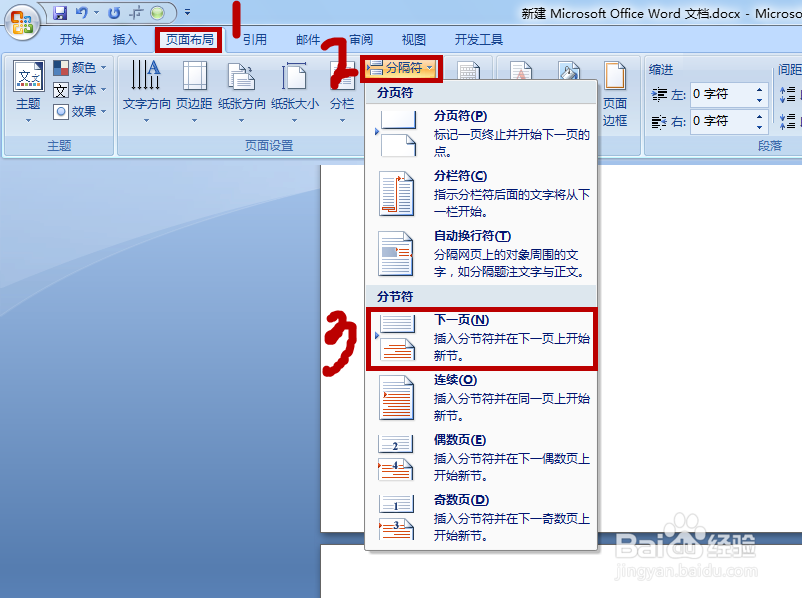Open the 视图 tab
Viewport: 802px width, 598px height.
point(414,39)
